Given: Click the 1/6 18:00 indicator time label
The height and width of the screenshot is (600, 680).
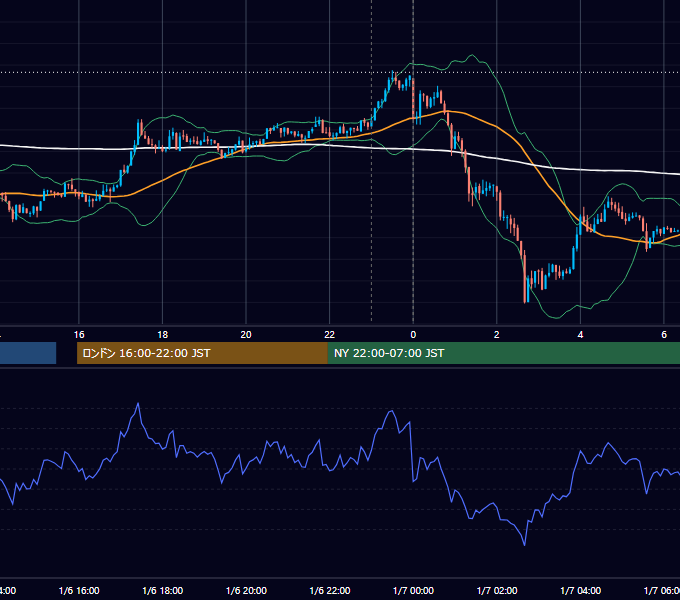Looking at the screenshot, I should click(163, 591).
